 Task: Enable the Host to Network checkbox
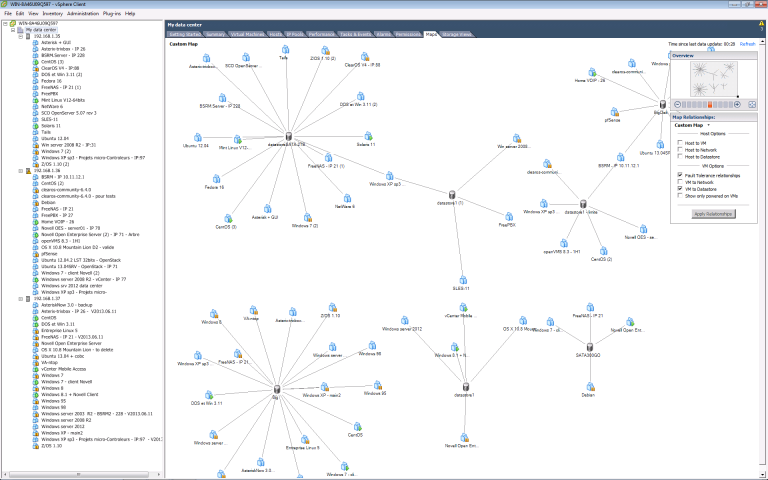tap(680, 150)
